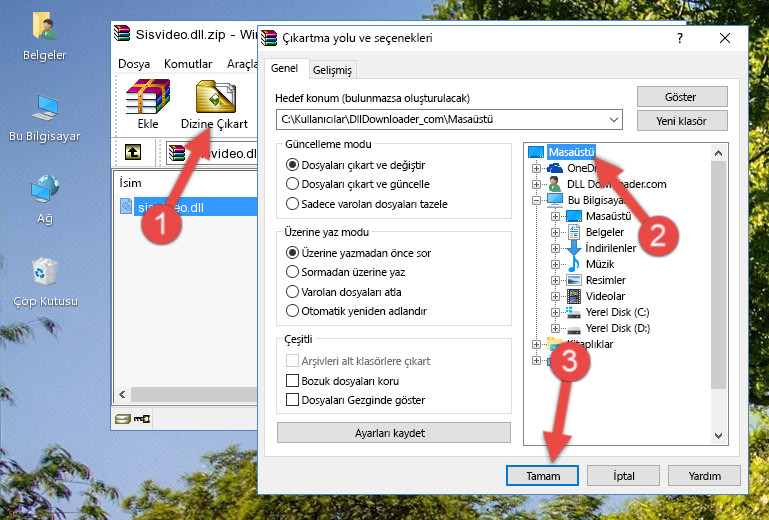769x520 pixels.
Task: Open Çöp Kutusu recycle bin icon
Action: (45, 282)
